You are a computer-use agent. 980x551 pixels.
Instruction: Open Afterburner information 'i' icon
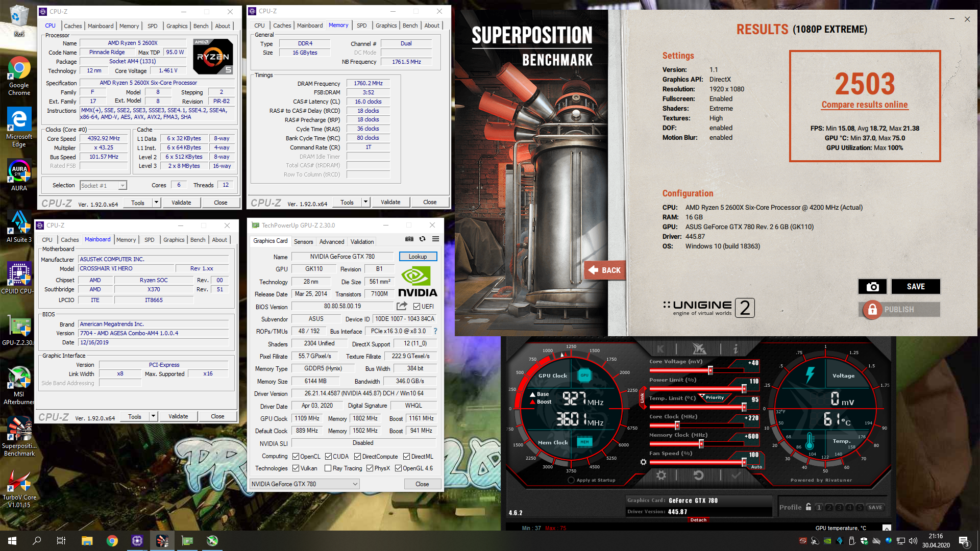tap(736, 349)
